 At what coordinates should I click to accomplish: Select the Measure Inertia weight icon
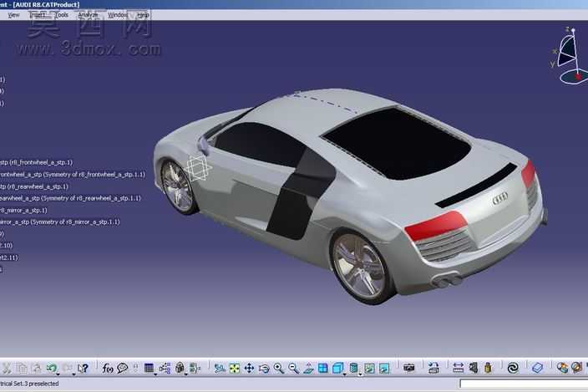pyautogui.click(x=488, y=368)
